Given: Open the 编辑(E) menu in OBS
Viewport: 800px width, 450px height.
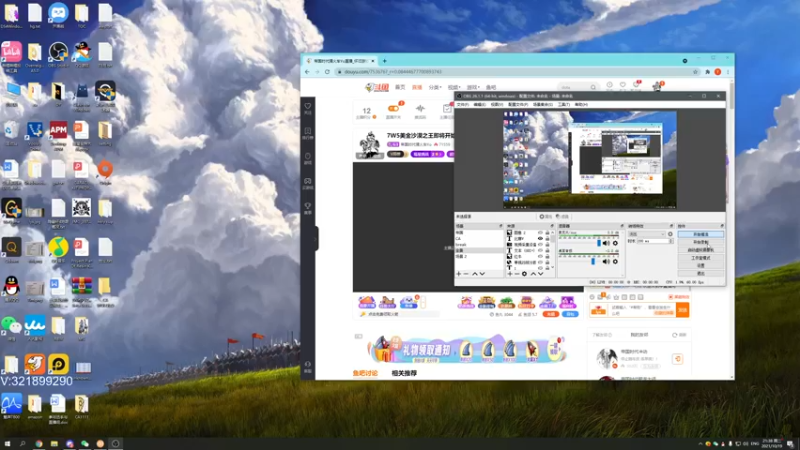Looking at the screenshot, I should (480, 105).
